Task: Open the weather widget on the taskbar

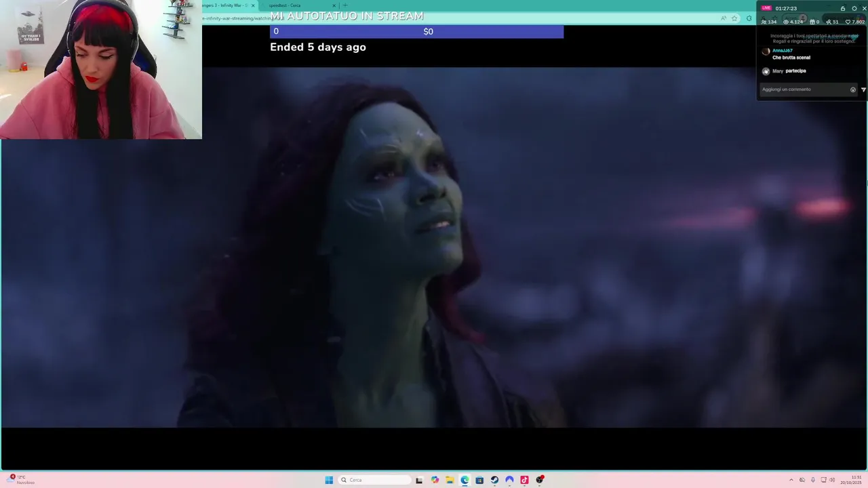Action: point(20,480)
